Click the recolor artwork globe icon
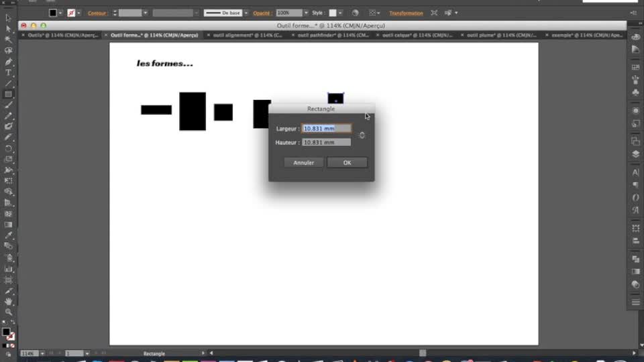The width and height of the screenshot is (644, 362). tap(355, 13)
